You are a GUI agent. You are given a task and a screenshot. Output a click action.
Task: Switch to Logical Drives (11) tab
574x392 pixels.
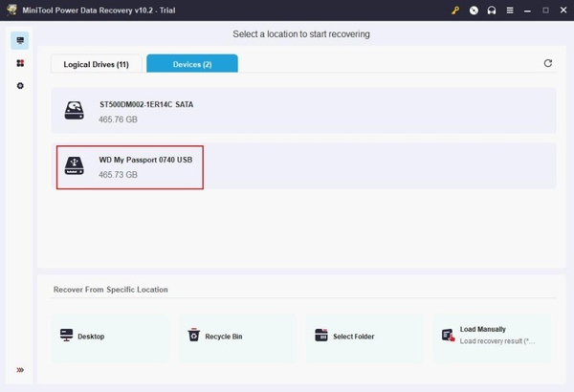[97, 64]
